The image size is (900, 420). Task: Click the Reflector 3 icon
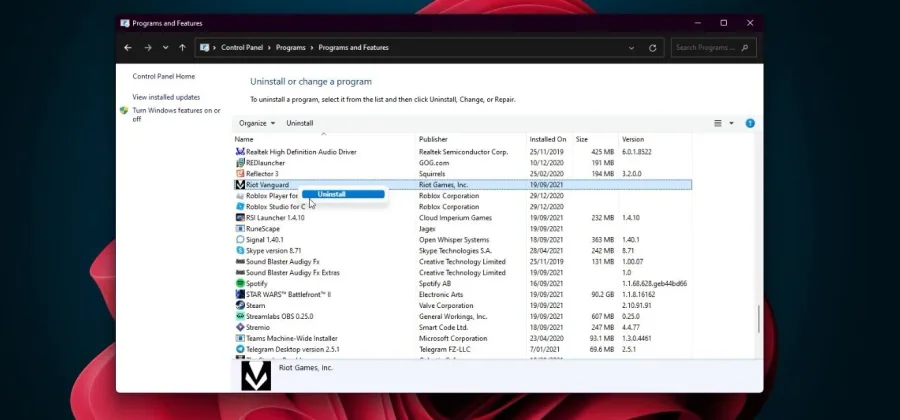click(x=240, y=174)
